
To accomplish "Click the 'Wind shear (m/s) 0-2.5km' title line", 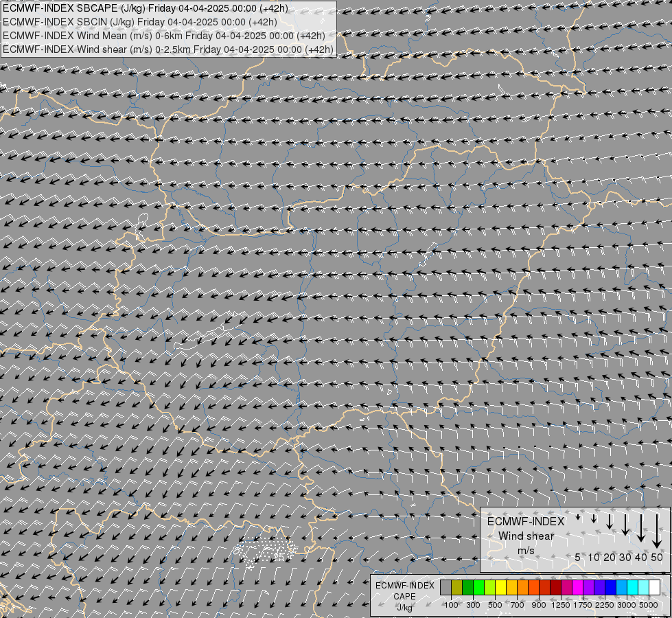I will (168, 49).
